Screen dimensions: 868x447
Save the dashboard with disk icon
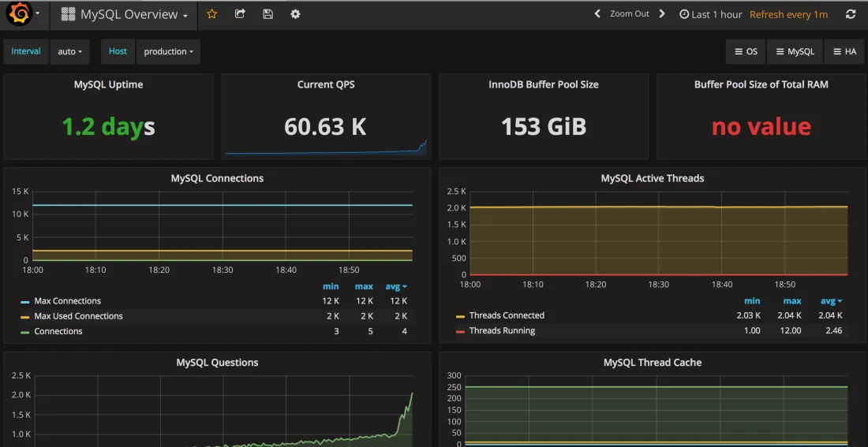click(x=268, y=14)
